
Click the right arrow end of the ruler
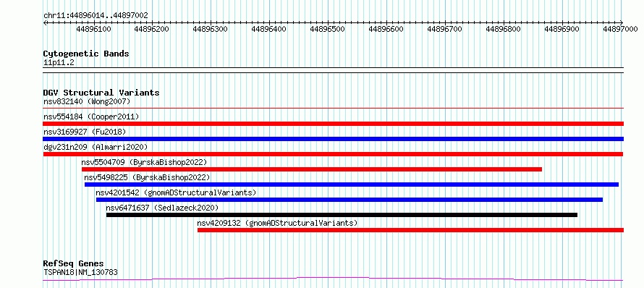click(622, 22)
